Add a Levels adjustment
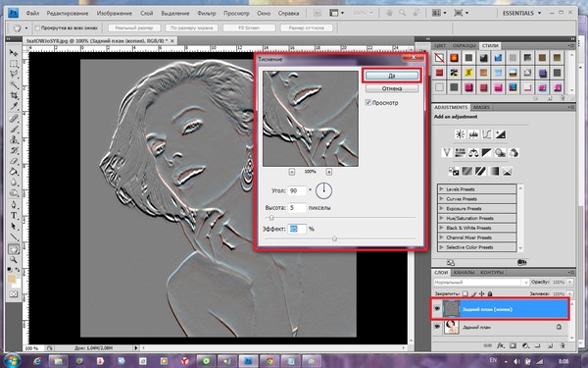This screenshot has height=368, width=588. 473,134
